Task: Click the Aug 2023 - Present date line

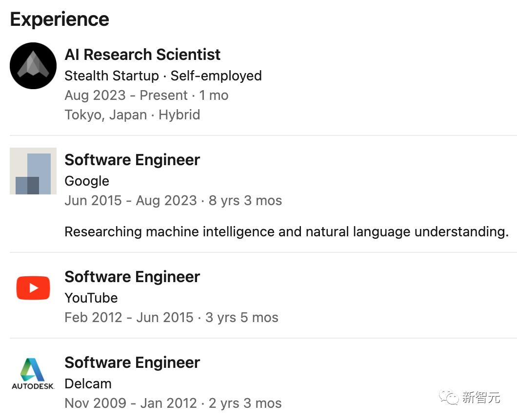Action: click(x=146, y=95)
